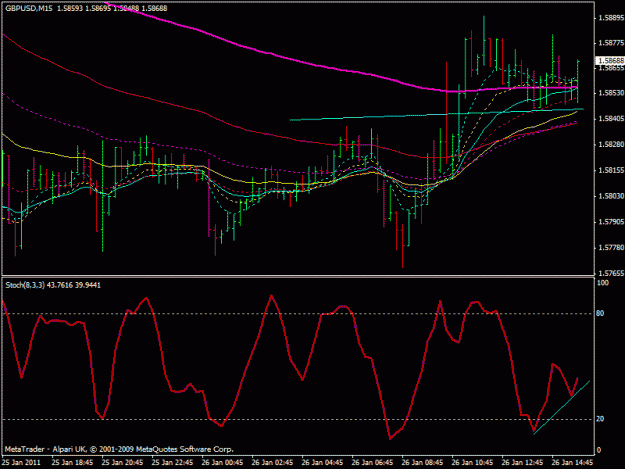Image resolution: width=625 pixels, height=469 pixels.
Task: Click the 1.58895 price scale label
Action: 611,18
